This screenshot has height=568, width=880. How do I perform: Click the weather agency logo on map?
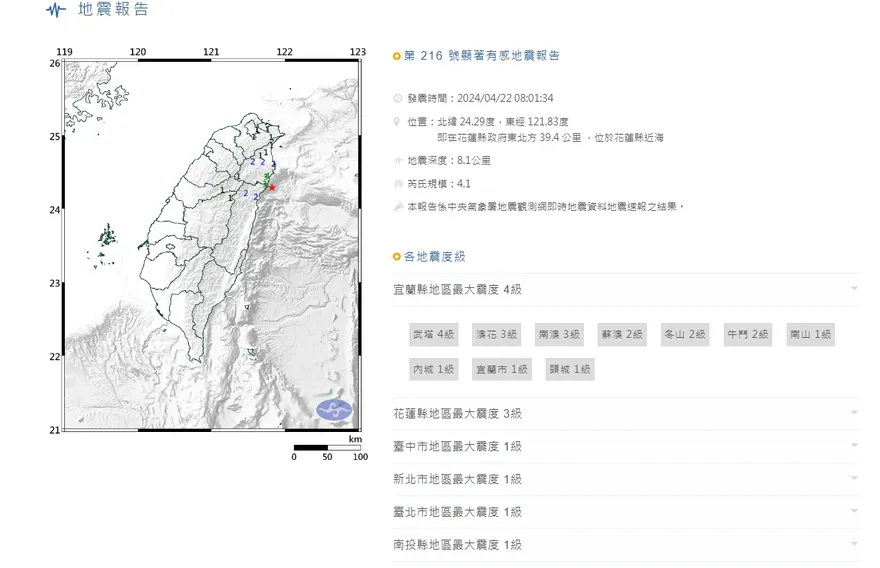334,409
